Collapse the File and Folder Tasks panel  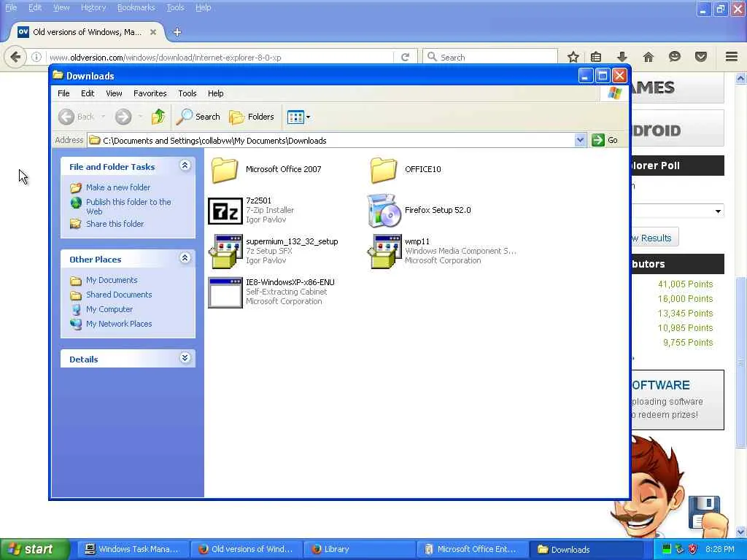[x=185, y=166]
